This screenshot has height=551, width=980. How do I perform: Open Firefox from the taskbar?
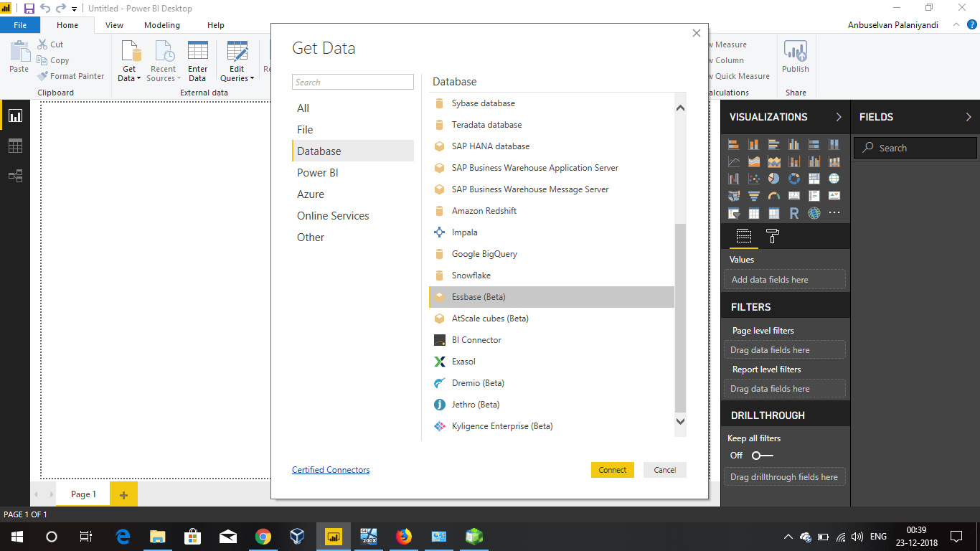pos(404,537)
